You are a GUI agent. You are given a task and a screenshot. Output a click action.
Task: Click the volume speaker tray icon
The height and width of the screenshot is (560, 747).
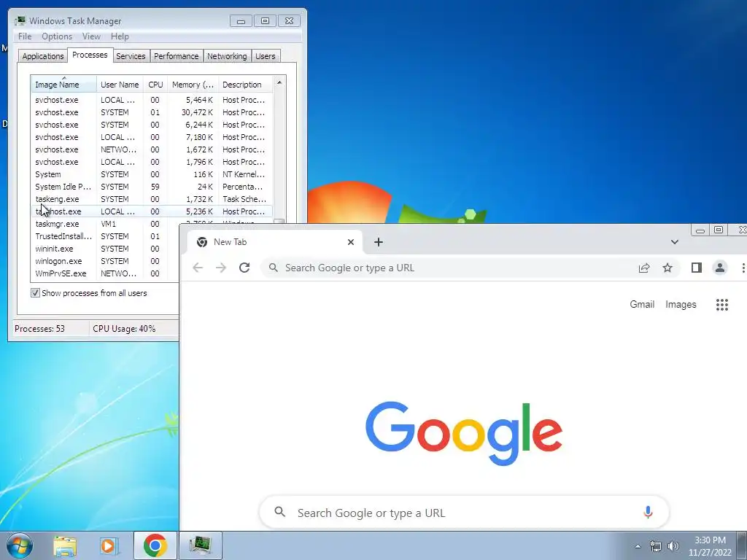tap(673, 546)
